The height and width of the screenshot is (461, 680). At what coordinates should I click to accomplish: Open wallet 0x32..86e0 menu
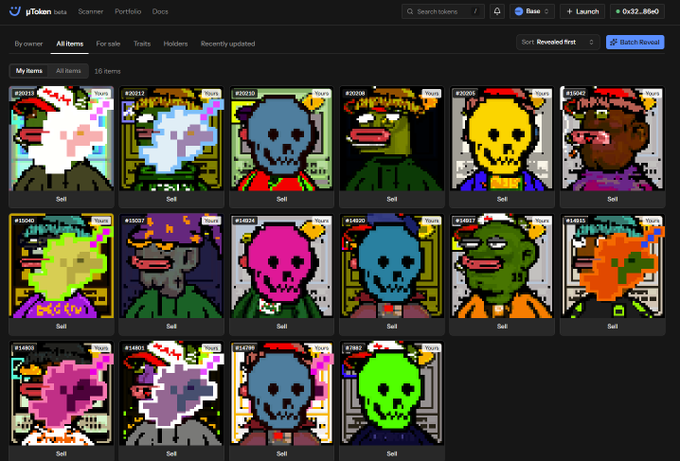pyautogui.click(x=637, y=11)
